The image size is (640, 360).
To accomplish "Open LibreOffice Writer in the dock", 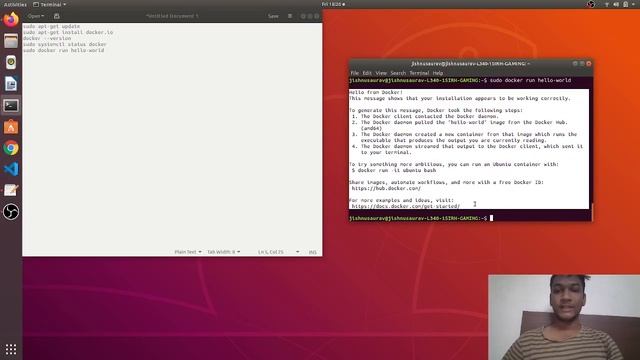I will pos(11,84).
